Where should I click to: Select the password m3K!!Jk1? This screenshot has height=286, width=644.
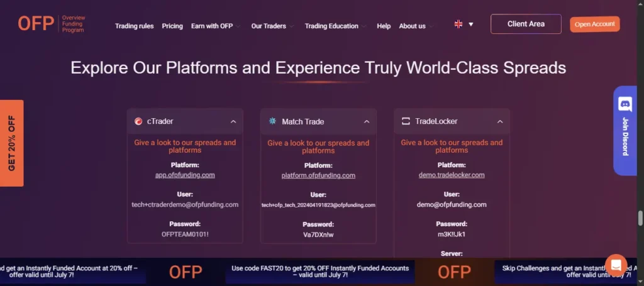pyautogui.click(x=452, y=234)
